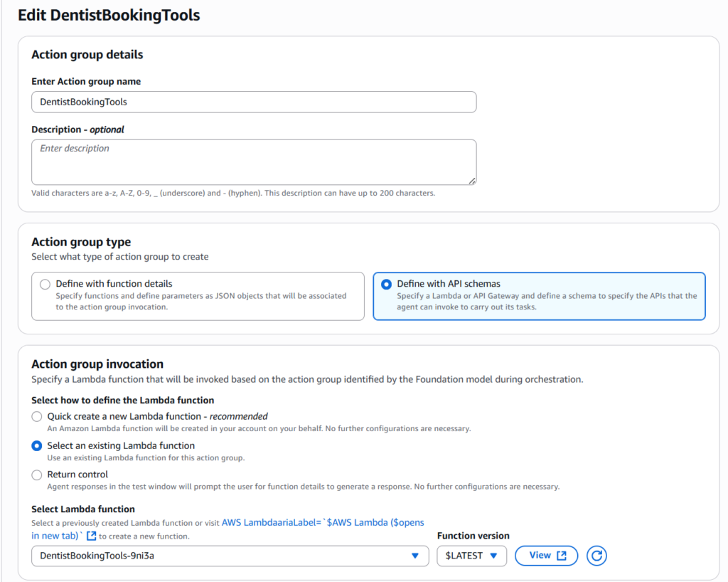Image resolution: width=728 pixels, height=582 pixels.
Task: Select the 'Define with API schemas' radio
Action: [386, 284]
